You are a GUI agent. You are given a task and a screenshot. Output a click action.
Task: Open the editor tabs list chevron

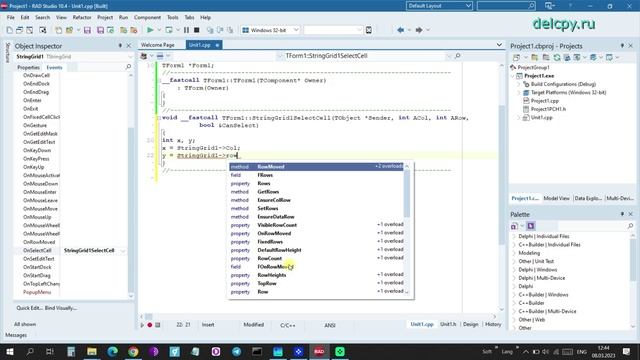(x=499, y=45)
